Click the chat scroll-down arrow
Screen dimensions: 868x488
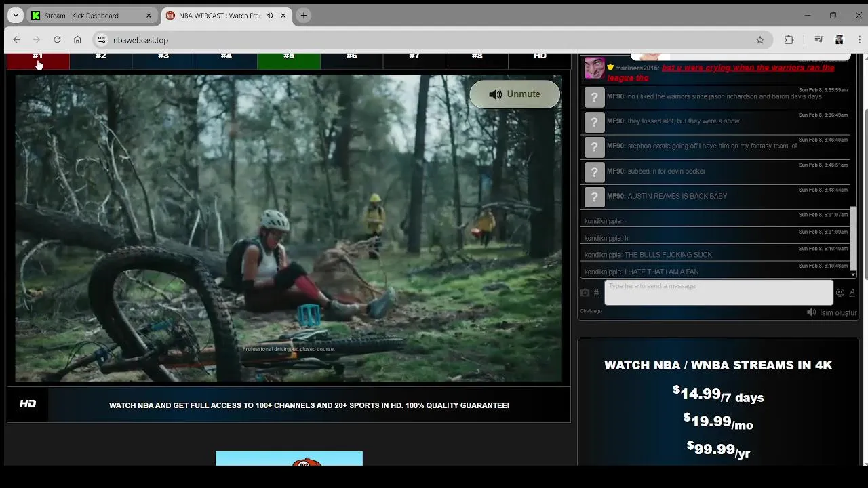point(853,274)
